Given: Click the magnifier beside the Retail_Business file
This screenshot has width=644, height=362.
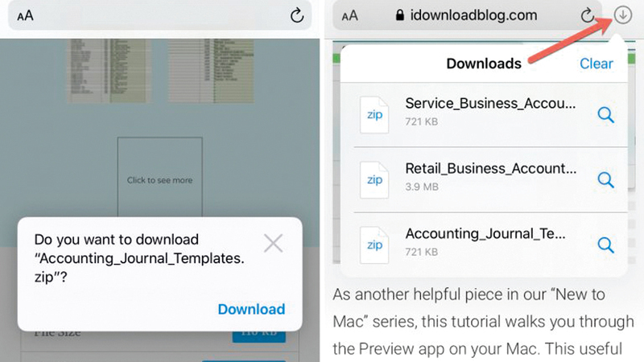Looking at the screenshot, I should click(x=605, y=179).
